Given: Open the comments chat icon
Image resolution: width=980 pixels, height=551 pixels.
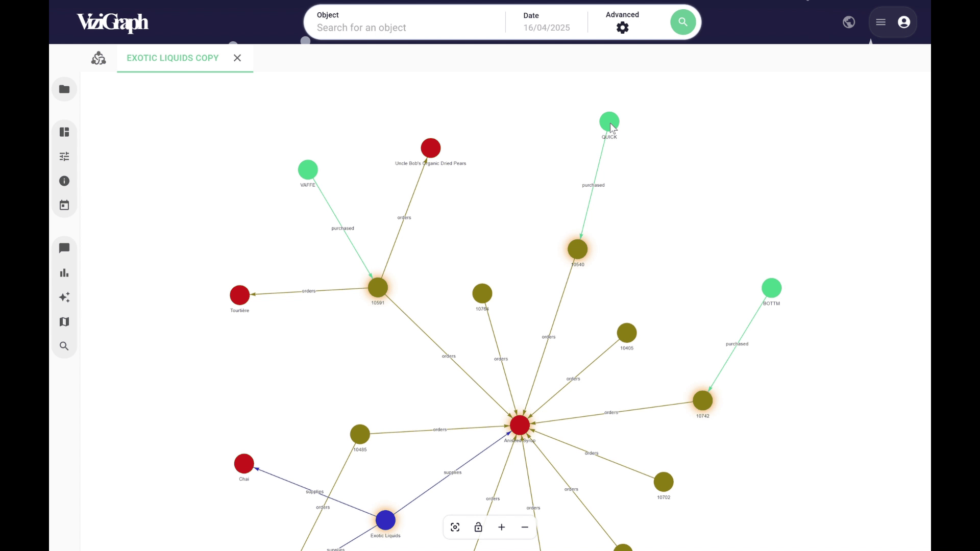Looking at the screenshot, I should point(64,248).
